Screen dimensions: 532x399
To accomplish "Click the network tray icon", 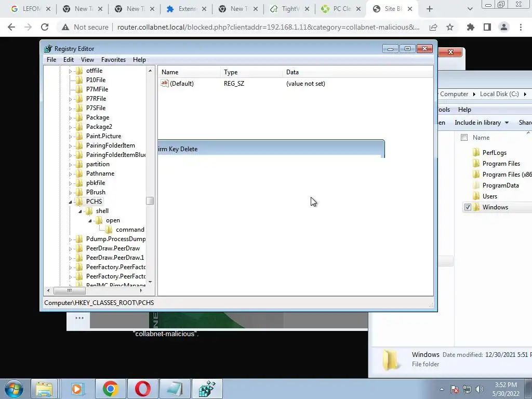I will click(467, 389).
